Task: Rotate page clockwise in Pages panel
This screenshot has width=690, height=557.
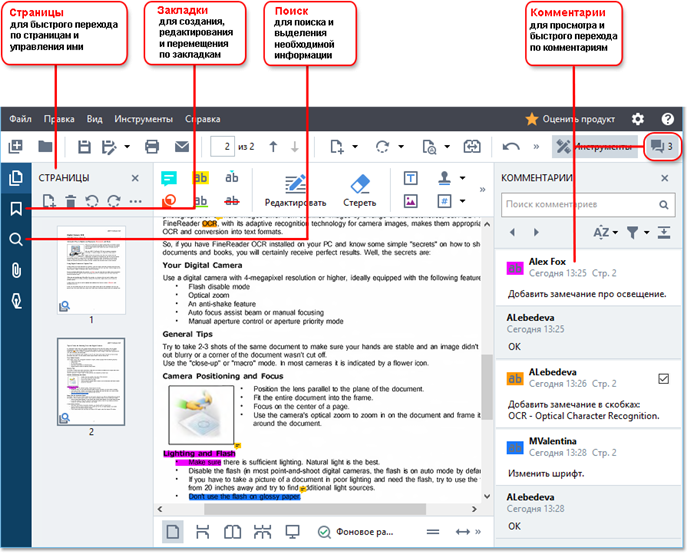Action: pos(114,202)
